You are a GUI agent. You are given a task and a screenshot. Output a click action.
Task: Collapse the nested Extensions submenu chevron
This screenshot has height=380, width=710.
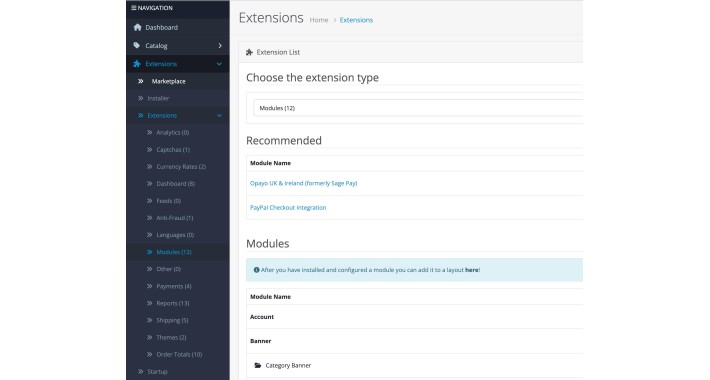(x=219, y=115)
